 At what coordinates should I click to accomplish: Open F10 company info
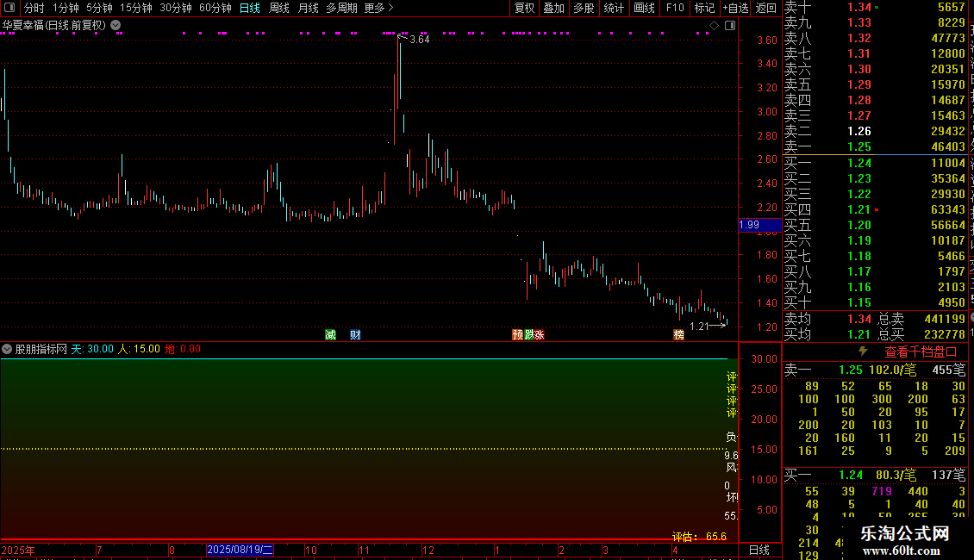click(675, 8)
